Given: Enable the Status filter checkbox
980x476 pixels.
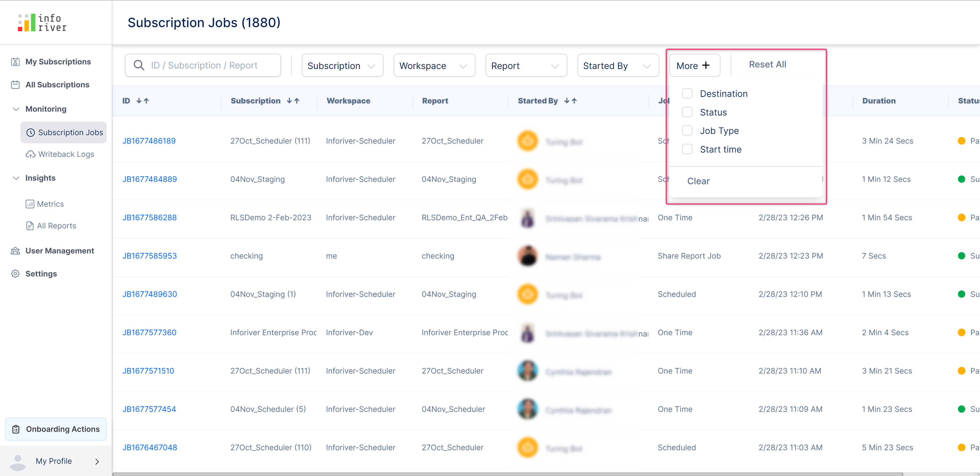Looking at the screenshot, I should 687,112.
